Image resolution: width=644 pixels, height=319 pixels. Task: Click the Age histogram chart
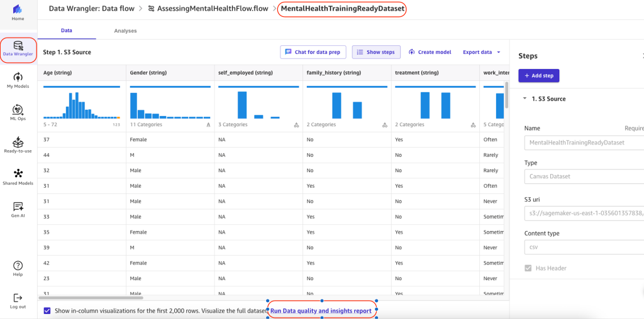coord(82,105)
